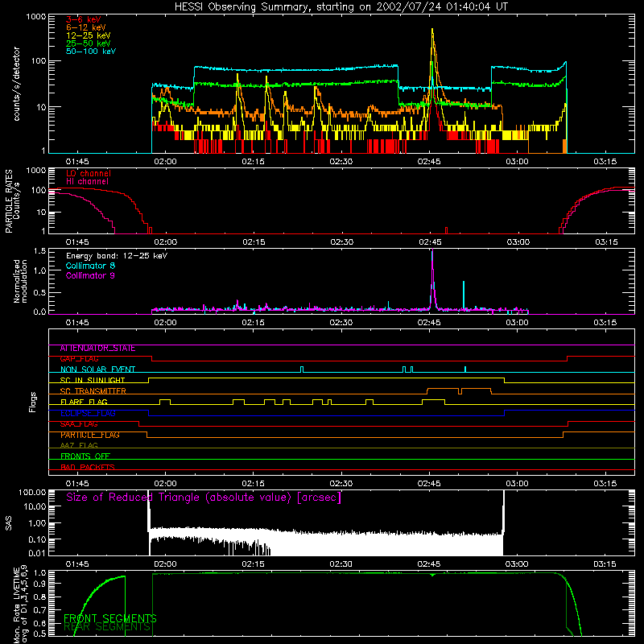
Task: Click the HESSI Observing Summary plot title
Action: (x=341, y=7)
